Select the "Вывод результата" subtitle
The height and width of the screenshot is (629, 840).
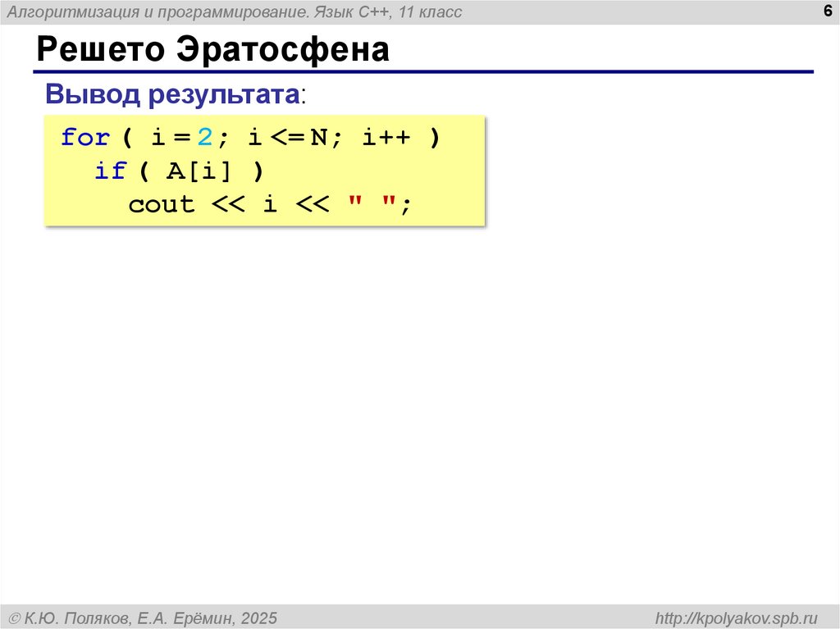[x=173, y=94]
